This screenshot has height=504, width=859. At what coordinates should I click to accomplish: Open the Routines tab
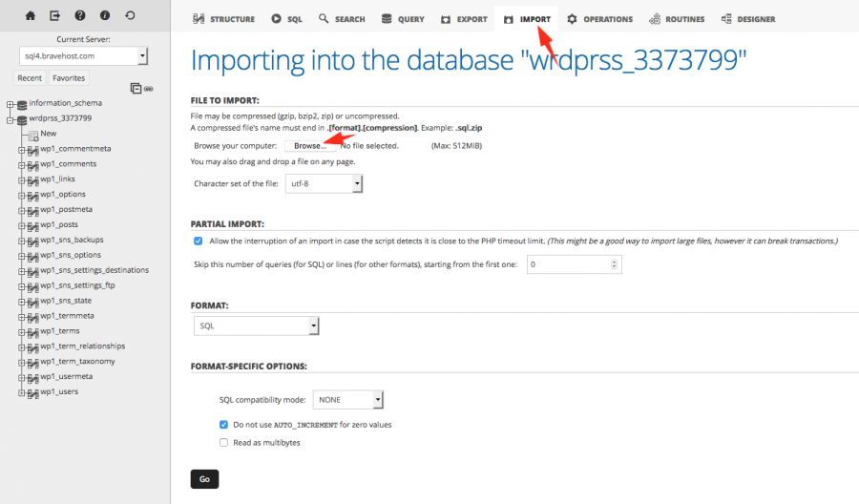click(677, 19)
